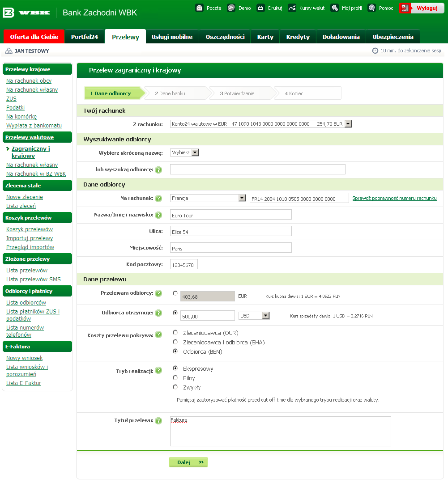Switch to the Karty tab

click(265, 37)
